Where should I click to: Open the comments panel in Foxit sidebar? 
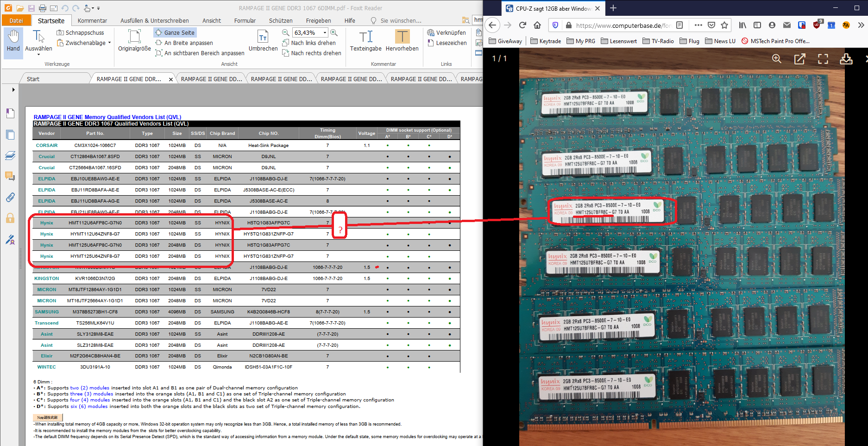(10, 176)
